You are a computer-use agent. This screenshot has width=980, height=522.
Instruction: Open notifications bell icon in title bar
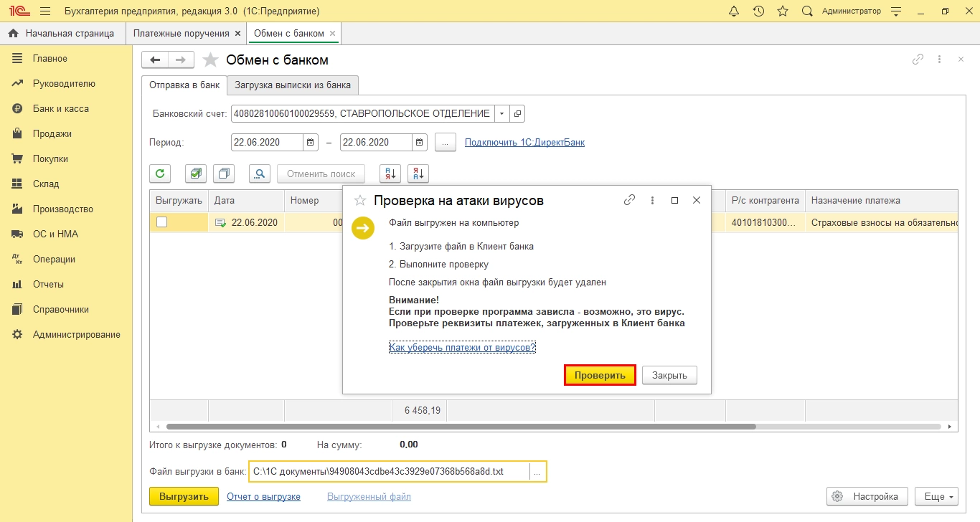click(733, 11)
